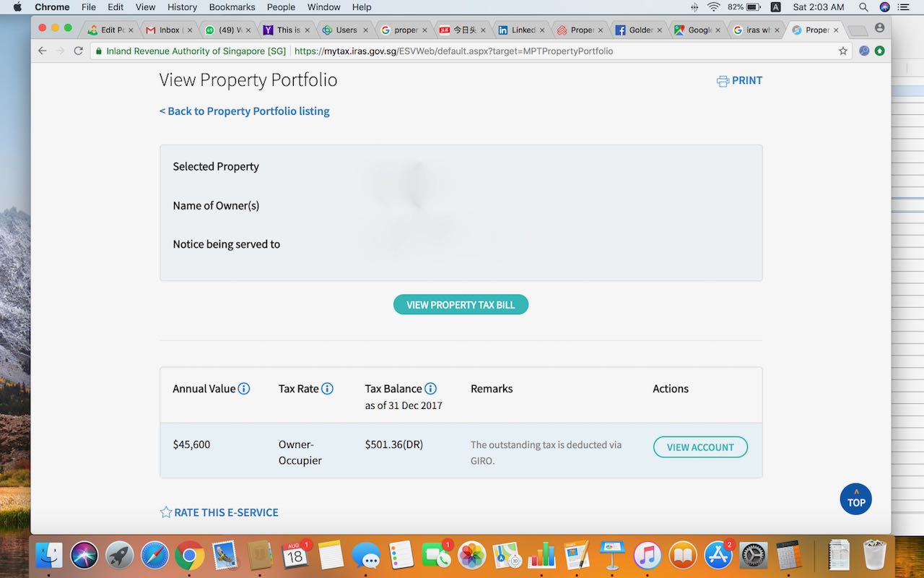924x578 pixels.
Task: Reload the page using Chrome's refresh icon
Action: point(78,51)
